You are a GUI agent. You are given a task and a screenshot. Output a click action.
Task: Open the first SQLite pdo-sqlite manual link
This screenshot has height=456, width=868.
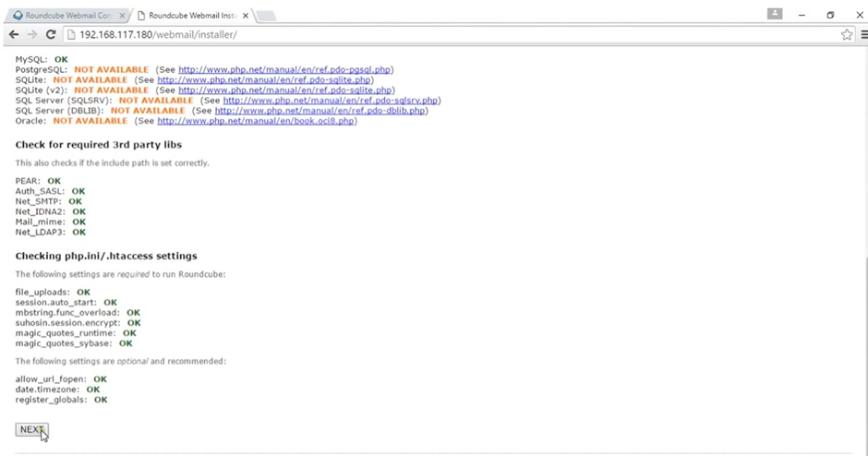pyautogui.click(x=265, y=80)
